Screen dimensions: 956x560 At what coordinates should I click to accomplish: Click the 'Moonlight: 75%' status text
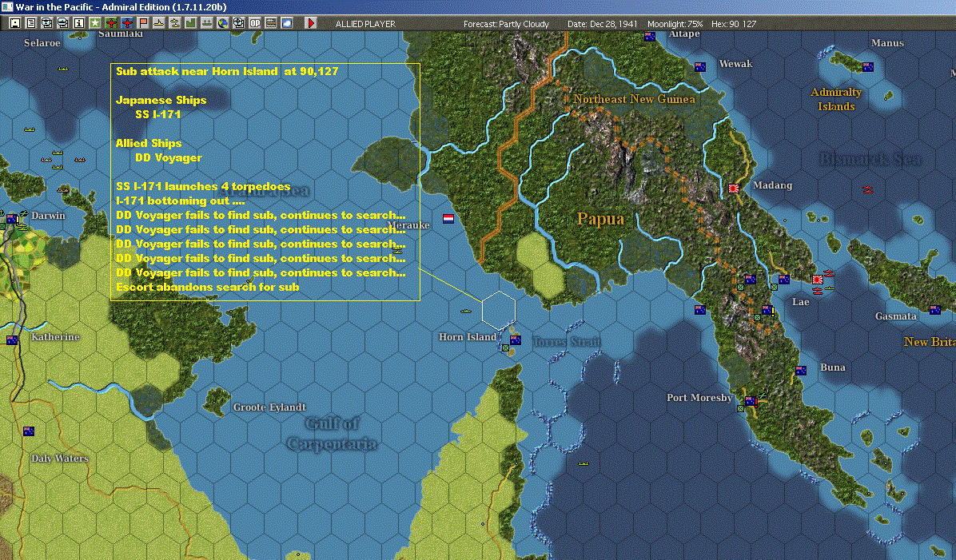coord(675,24)
